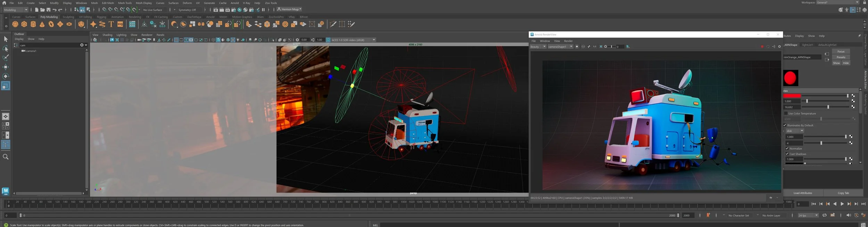Image resolution: width=868 pixels, height=227 pixels.
Task: Disable the Cast Shadows checkbox
Action: click(787, 154)
